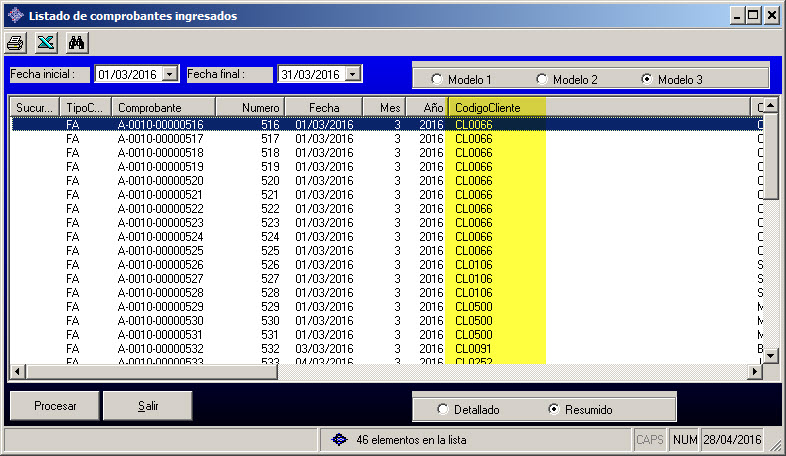Click the Salir button
The image size is (786, 456).
coord(148,407)
